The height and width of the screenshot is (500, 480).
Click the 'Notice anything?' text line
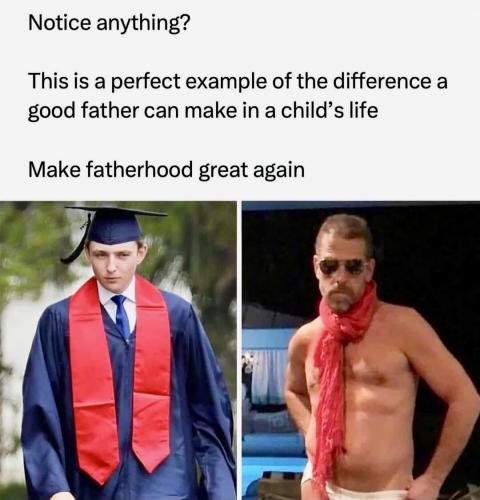(109, 23)
